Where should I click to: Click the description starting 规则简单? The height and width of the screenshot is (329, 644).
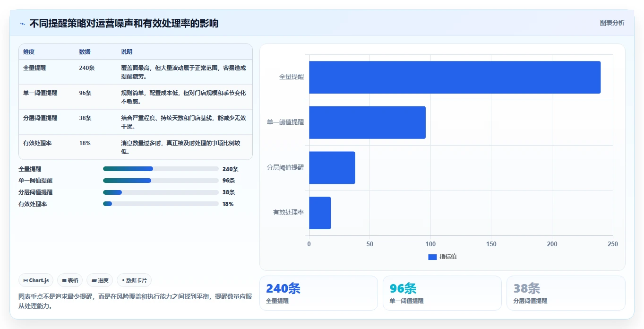point(183,97)
